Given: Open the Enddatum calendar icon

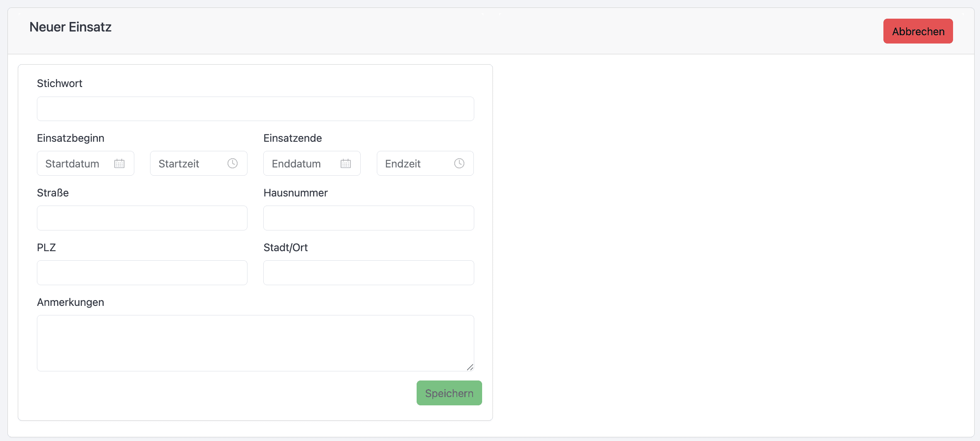Looking at the screenshot, I should 346,164.
